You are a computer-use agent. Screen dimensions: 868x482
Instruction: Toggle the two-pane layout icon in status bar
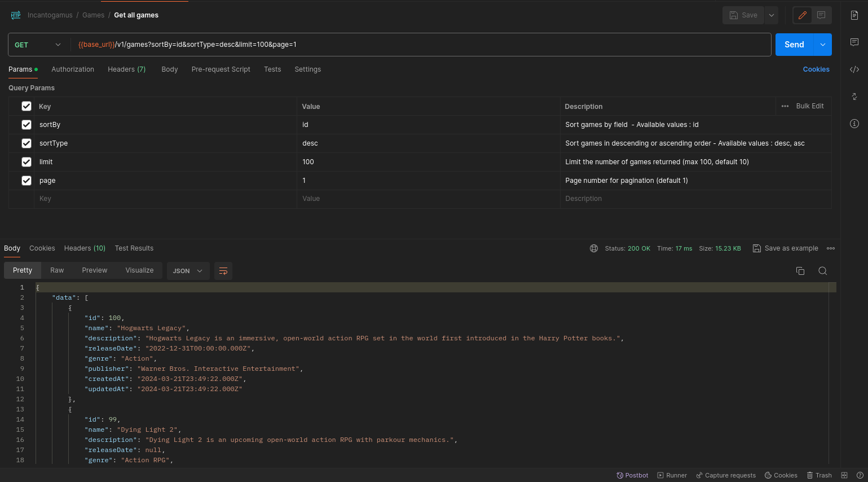(x=844, y=475)
